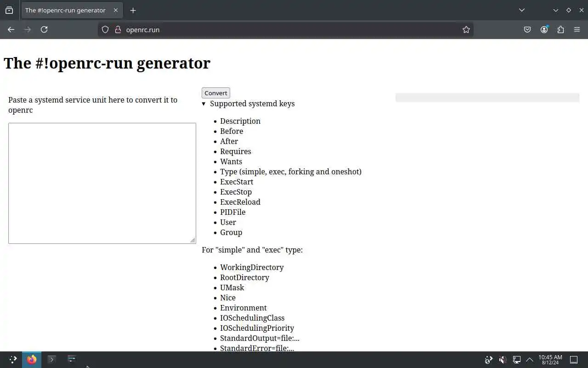View site security padlock information
The image size is (588, 368).
pyautogui.click(x=118, y=29)
